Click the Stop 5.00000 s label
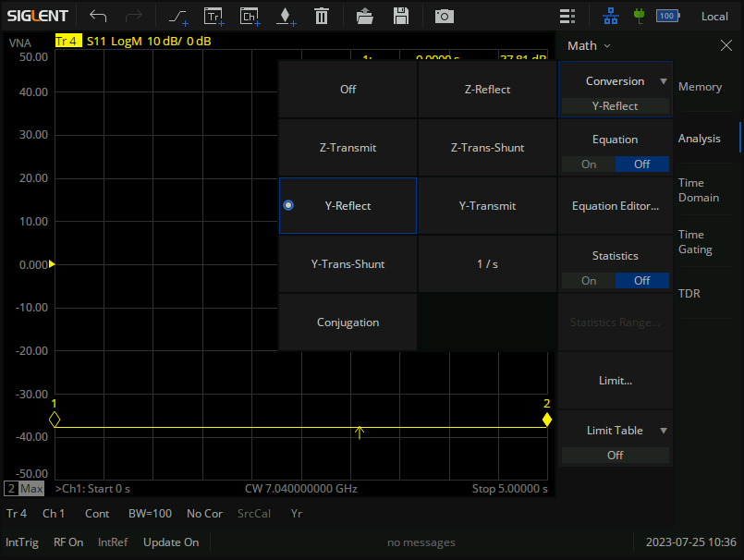 (509, 488)
